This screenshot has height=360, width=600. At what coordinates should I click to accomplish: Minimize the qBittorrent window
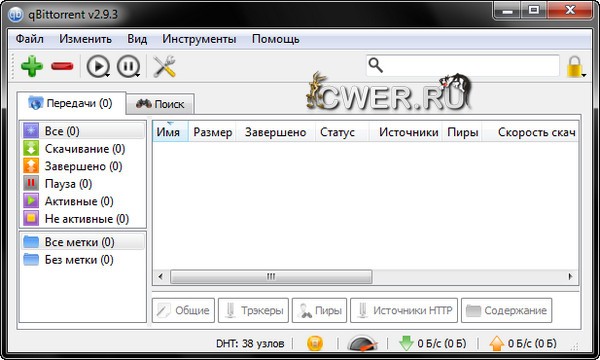point(508,10)
